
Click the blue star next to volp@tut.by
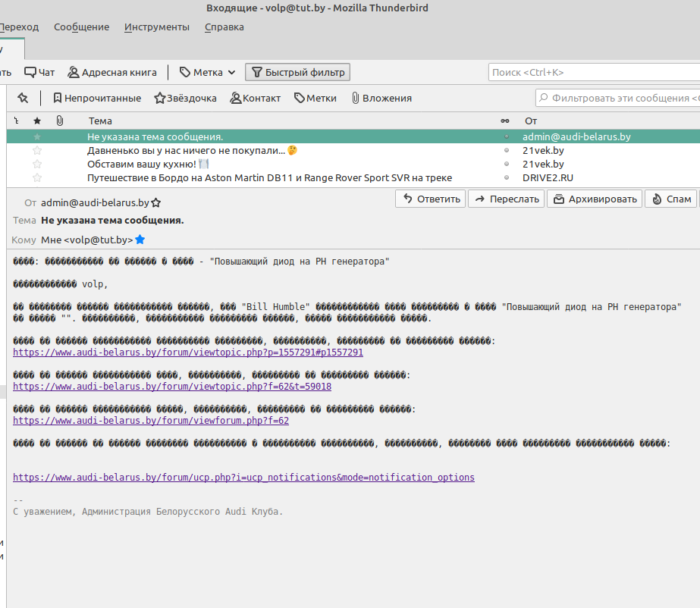click(x=140, y=240)
